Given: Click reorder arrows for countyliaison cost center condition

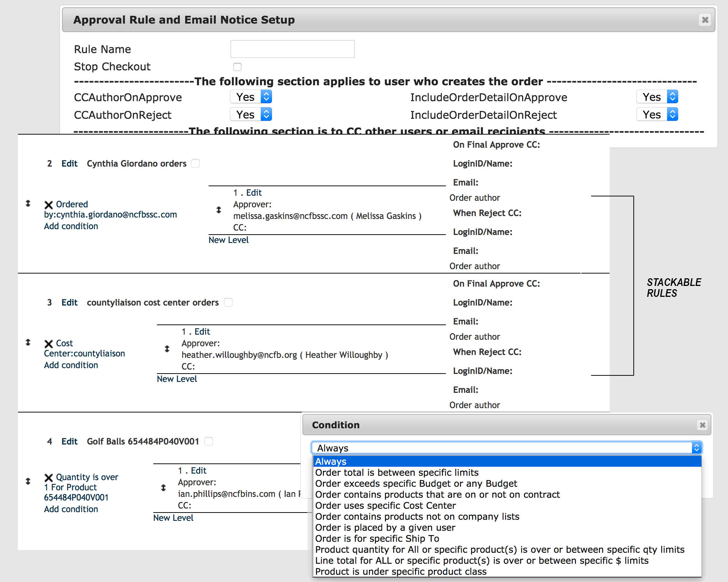Looking at the screenshot, I should [x=28, y=342].
